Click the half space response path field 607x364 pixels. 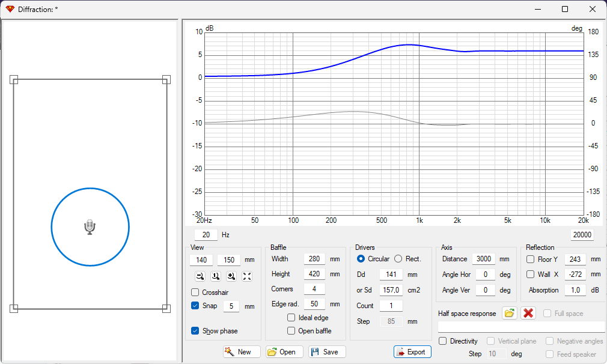[x=522, y=327]
